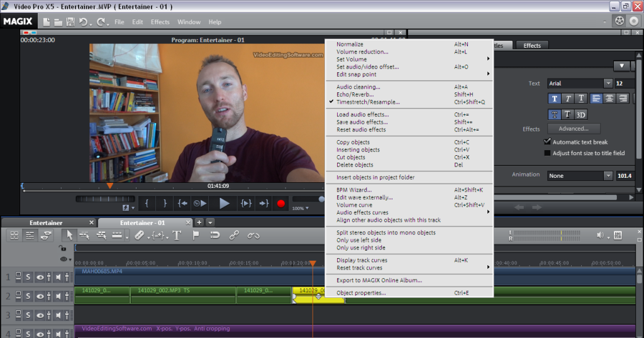Save the project with the floppy disk icon
Viewport: 644px width, 338px height.
70,22
